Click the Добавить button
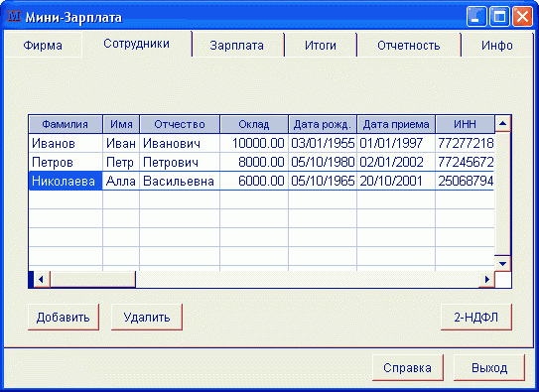The image size is (539, 392). click(x=64, y=318)
